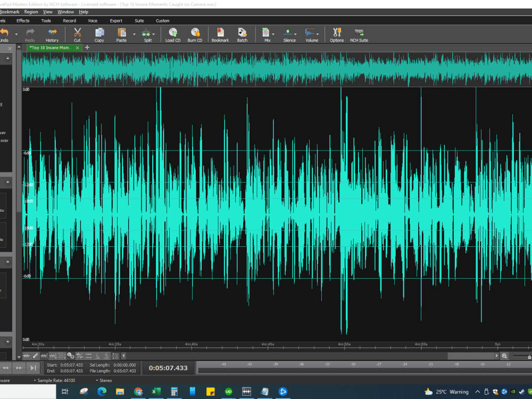
Task: Open the dropdown arrow next to Undo
Action: pos(16,34)
